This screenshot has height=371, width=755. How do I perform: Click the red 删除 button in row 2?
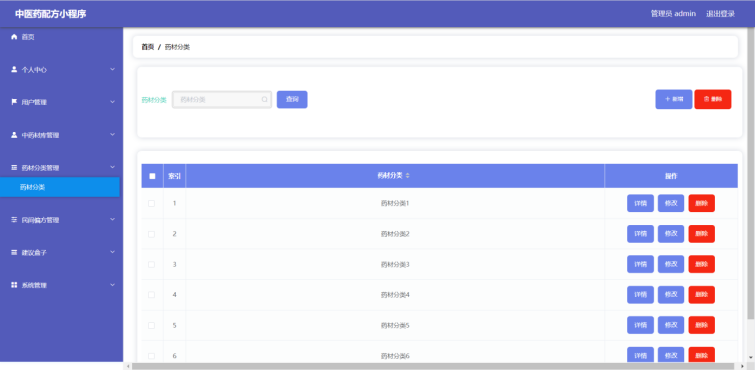click(702, 234)
